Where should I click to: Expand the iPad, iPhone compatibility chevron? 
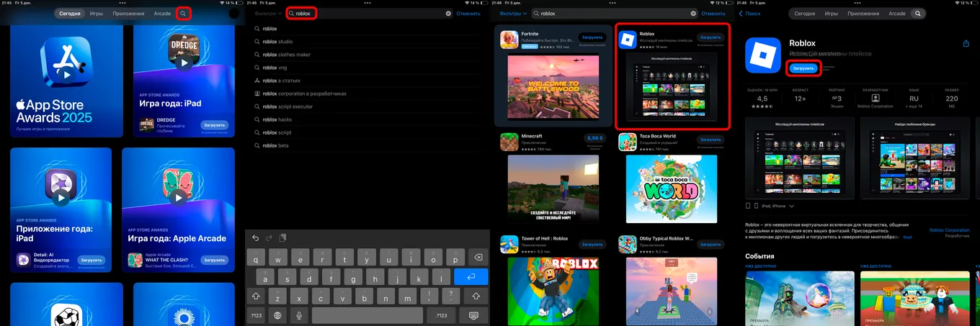(x=792, y=206)
